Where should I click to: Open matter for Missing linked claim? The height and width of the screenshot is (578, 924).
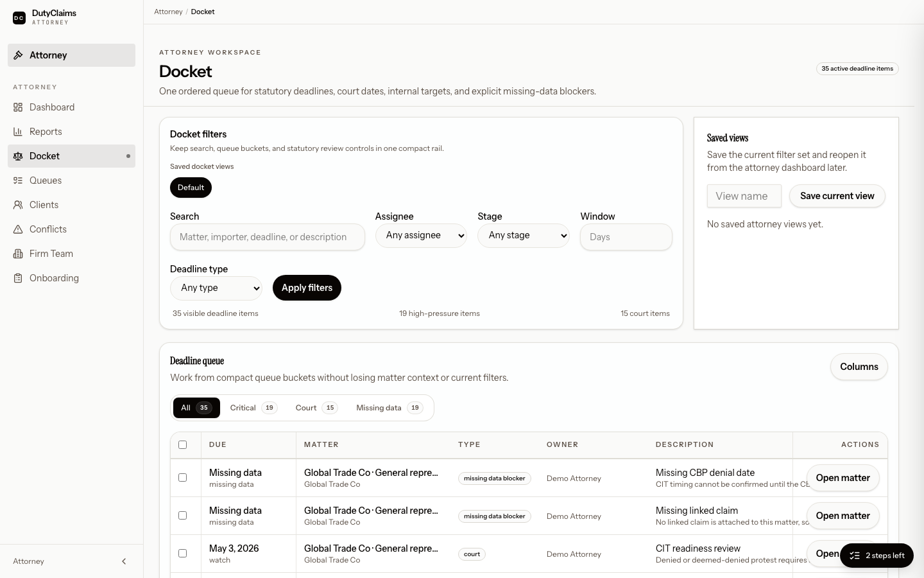[x=843, y=516]
